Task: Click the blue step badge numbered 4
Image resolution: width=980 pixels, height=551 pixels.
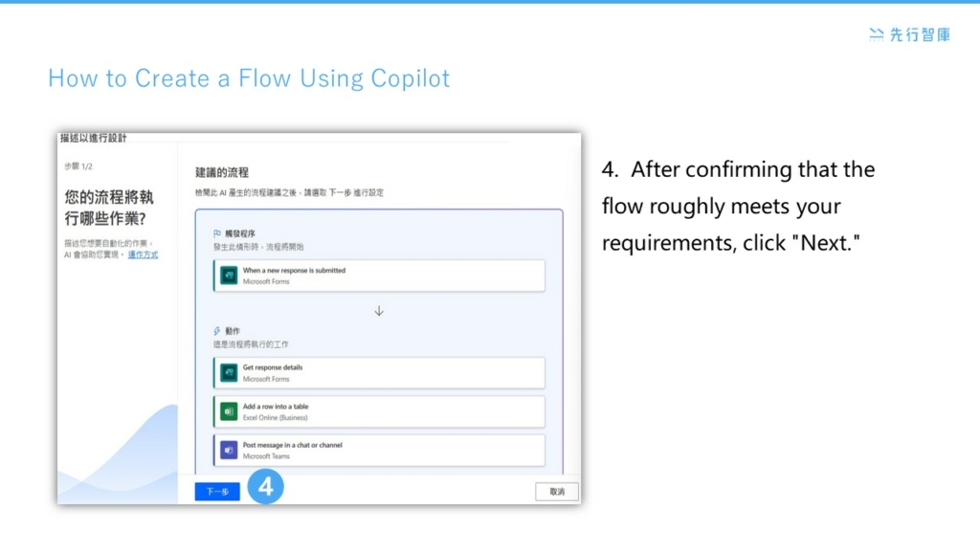Action: (x=265, y=487)
